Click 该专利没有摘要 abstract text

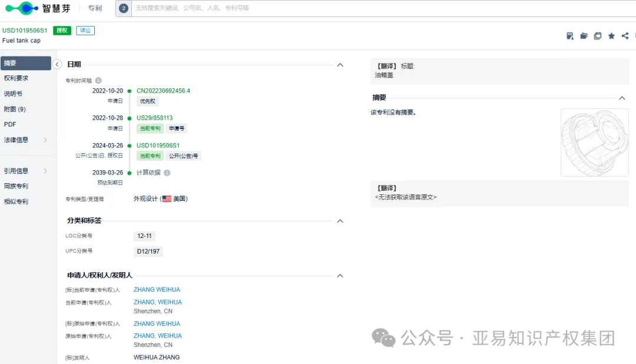click(x=393, y=112)
